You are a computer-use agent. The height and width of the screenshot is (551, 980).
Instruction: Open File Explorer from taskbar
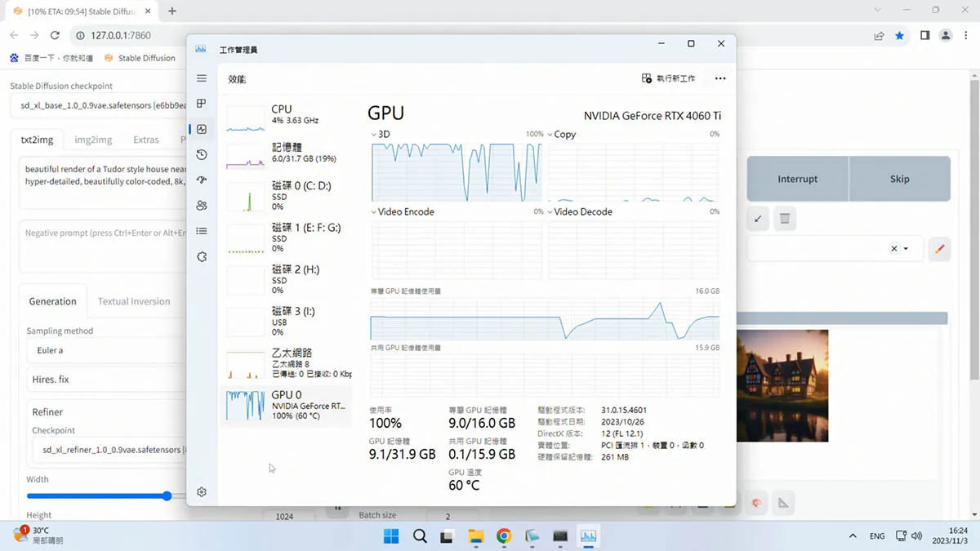coord(476,536)
